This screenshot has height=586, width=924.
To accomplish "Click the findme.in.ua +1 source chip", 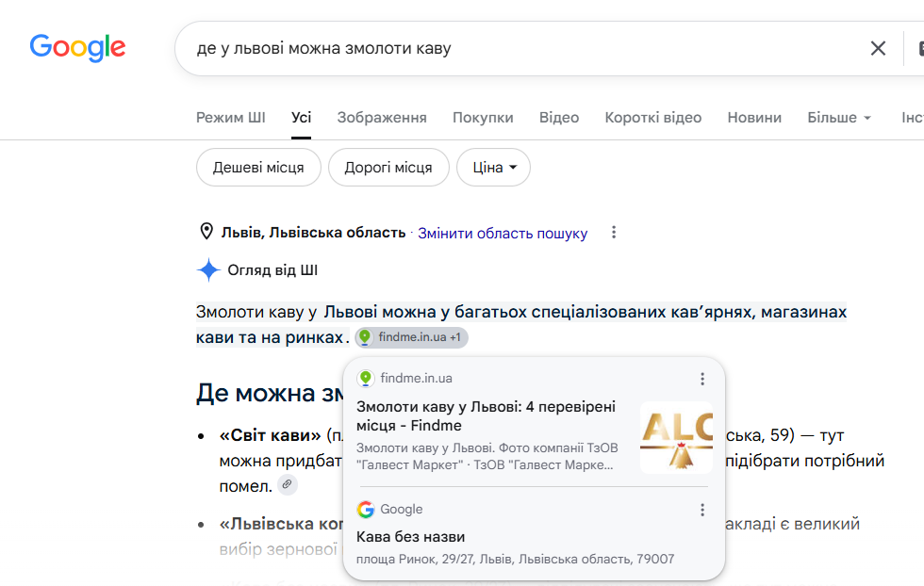I will point(411,337).
